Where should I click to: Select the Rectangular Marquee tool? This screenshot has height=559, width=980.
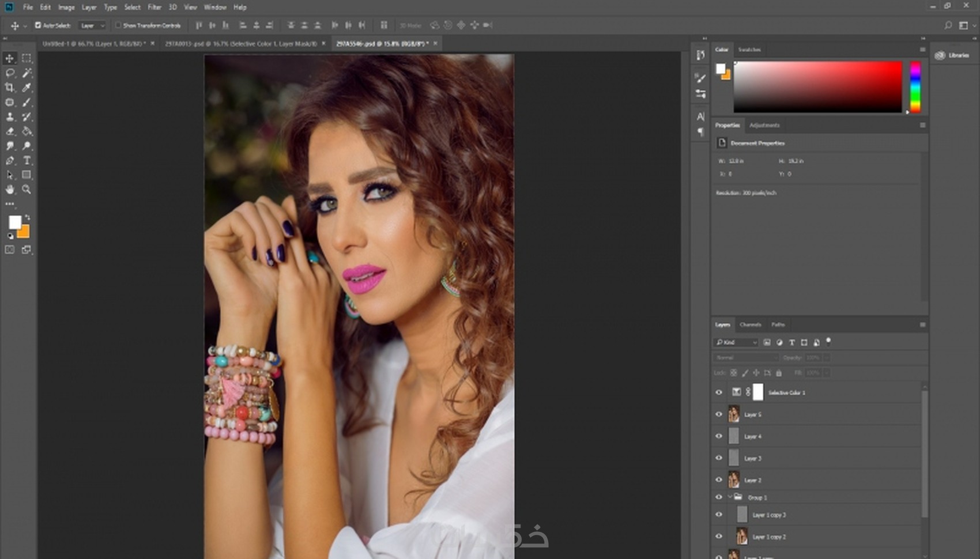pos(27,58)
